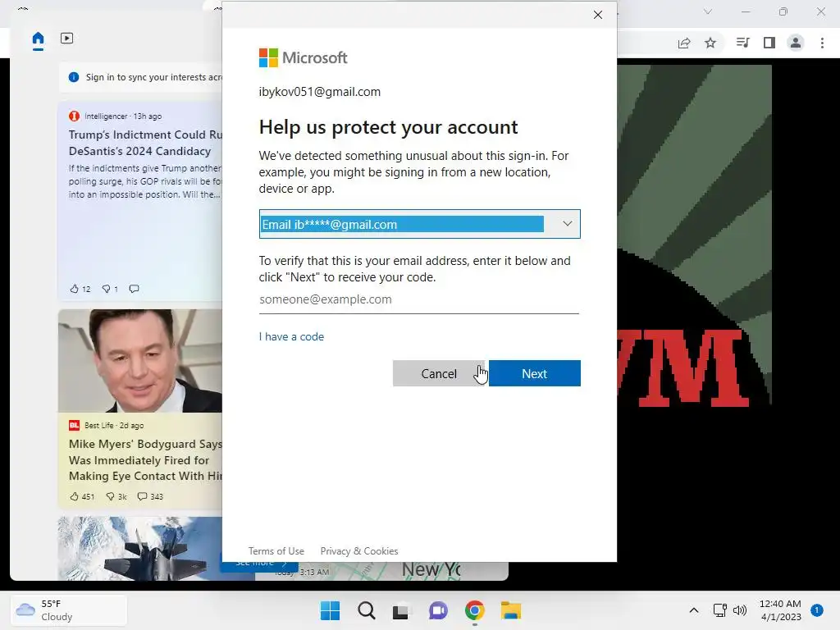This screenshot has height=630, width=840.
Task: Open Windows taskbar Search
Action: pos(367,610)
